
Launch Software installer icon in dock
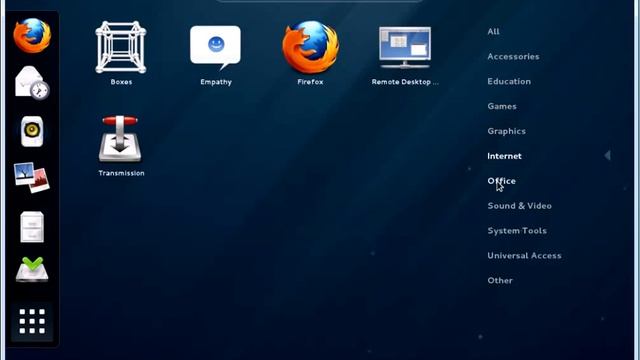tap(32, 270)
